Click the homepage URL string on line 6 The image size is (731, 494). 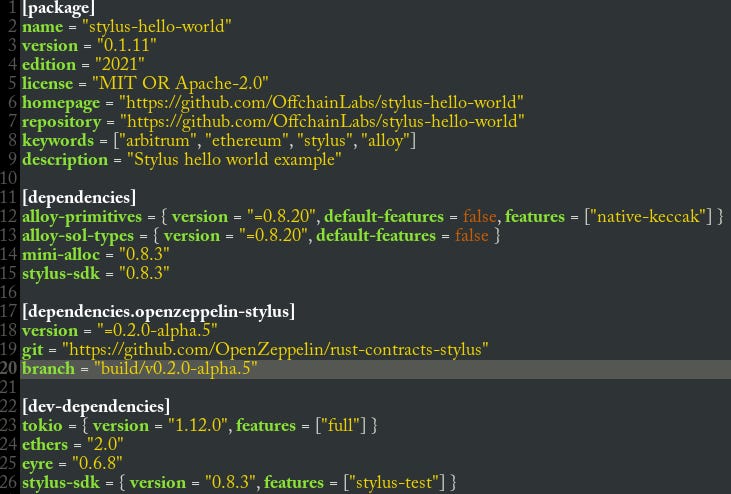(321, 103)
